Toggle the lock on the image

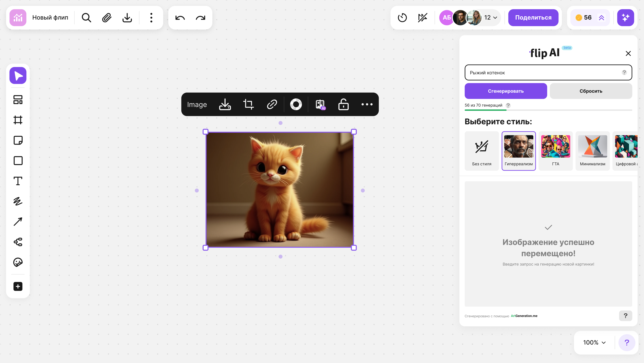(x=343, y=104)
